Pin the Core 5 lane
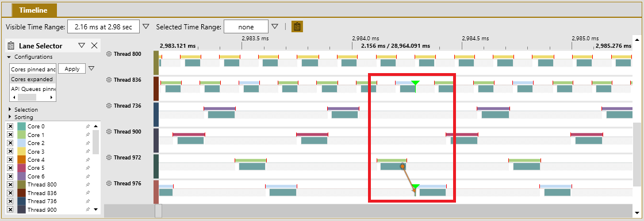The image size is (644, 221). [x=87, y=168]
